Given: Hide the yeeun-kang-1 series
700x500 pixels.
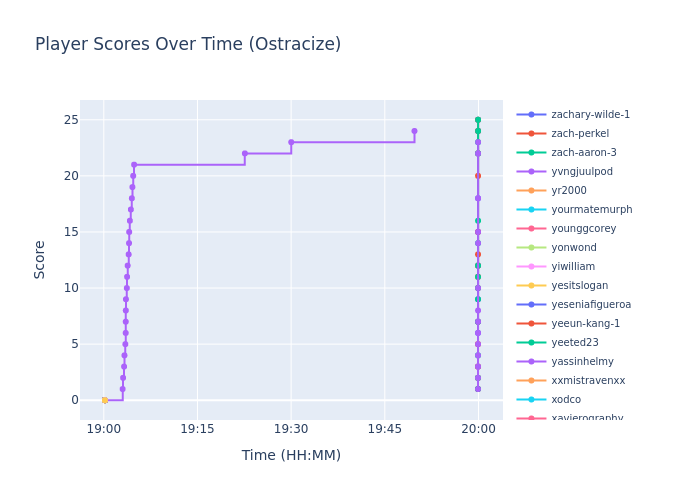Looking at the screenshot, I should tap(583, 324).
